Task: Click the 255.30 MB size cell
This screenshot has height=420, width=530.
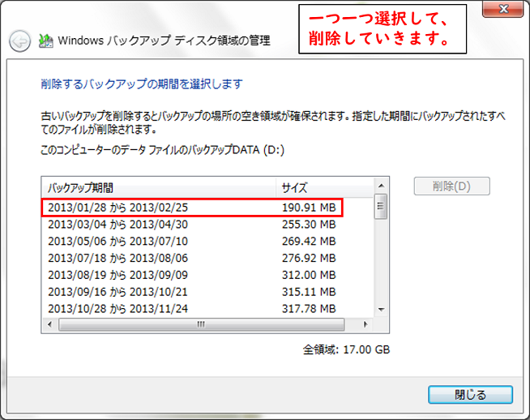Action: pos(309,225)
